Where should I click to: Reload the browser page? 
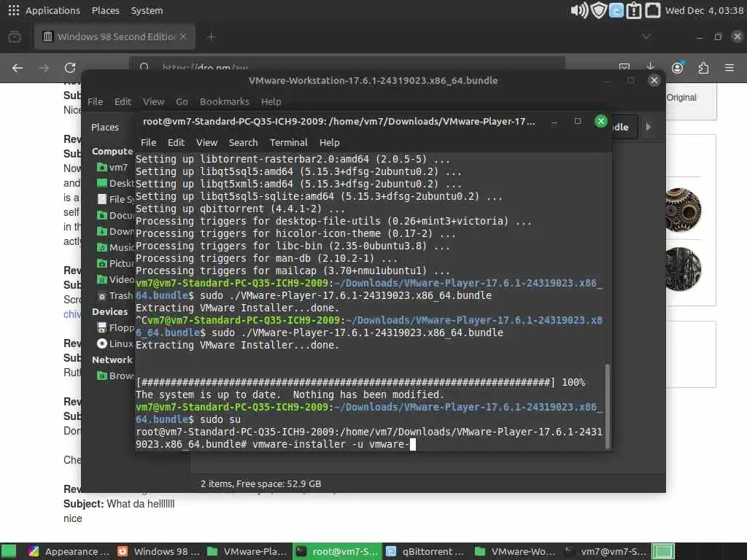(70, 68)
